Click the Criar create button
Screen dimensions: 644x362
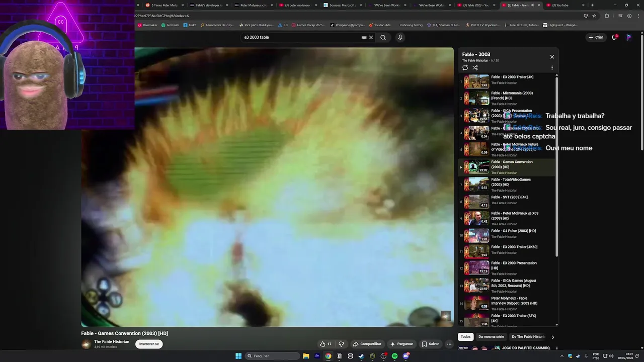[596, 37]
